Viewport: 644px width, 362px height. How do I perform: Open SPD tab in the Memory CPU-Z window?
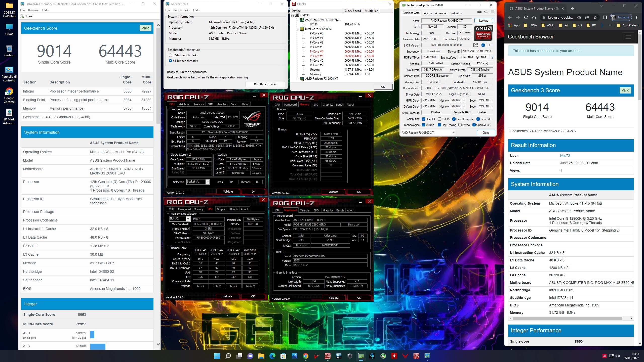(x=316, y=105)
